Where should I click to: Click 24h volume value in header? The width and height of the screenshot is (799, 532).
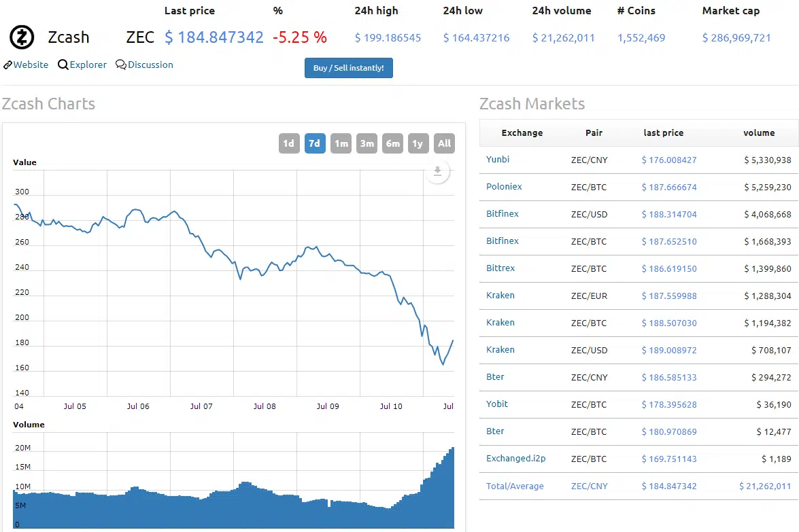563,37
